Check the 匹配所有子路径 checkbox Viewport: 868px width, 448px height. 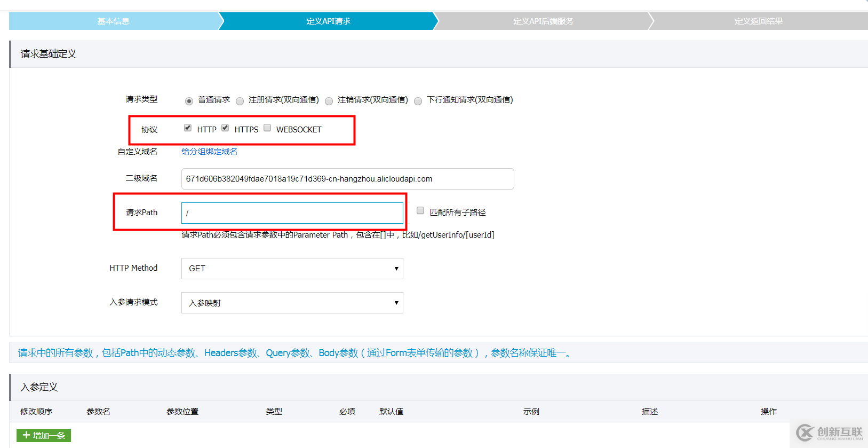tap(420, 210)
